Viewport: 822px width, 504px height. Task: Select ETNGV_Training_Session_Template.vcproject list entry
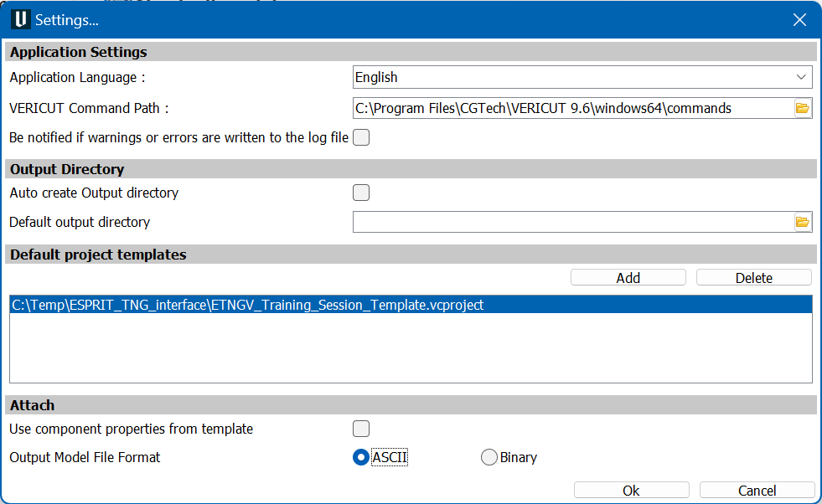411,305
